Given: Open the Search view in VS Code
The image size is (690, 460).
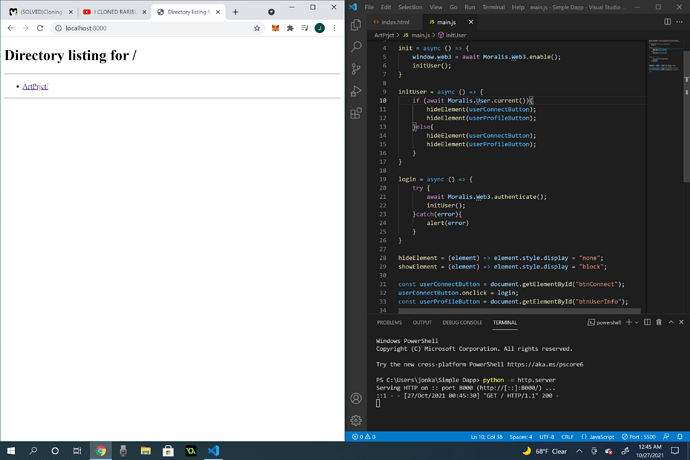Looking at the screenshot, I should click(356, 47).
